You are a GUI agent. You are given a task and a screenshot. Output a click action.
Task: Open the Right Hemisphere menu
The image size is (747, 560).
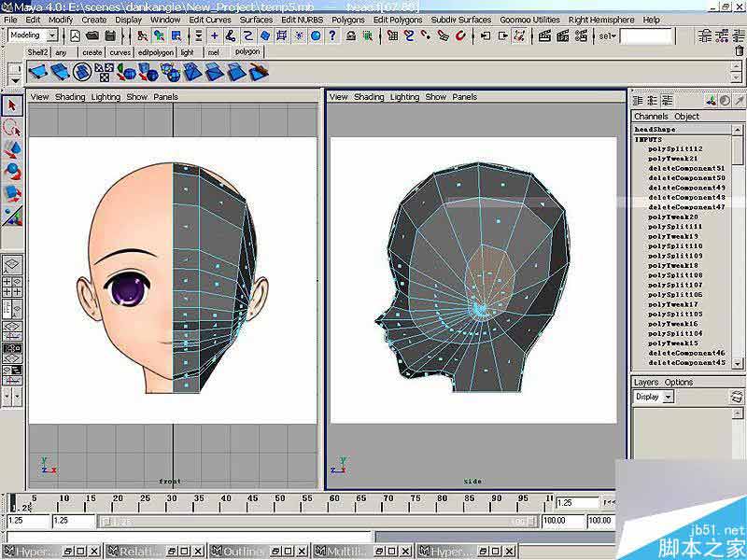click(x=601, y=20)
